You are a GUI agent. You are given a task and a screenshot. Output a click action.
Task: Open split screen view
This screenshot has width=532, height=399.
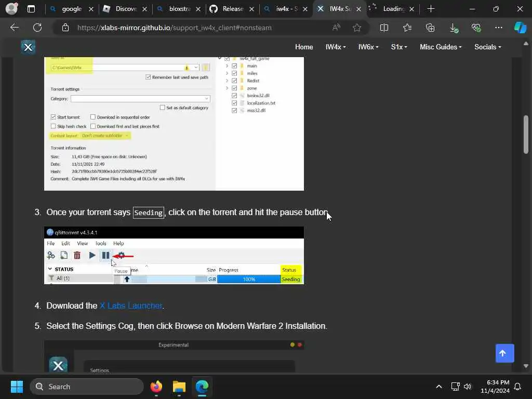point(384,28)
